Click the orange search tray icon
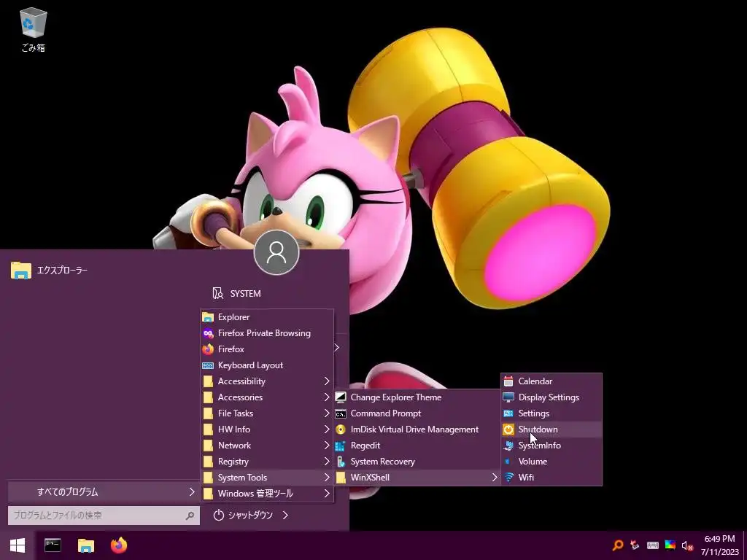The height and width of the screenshot is (560, 747). click(x=617, y=545)
